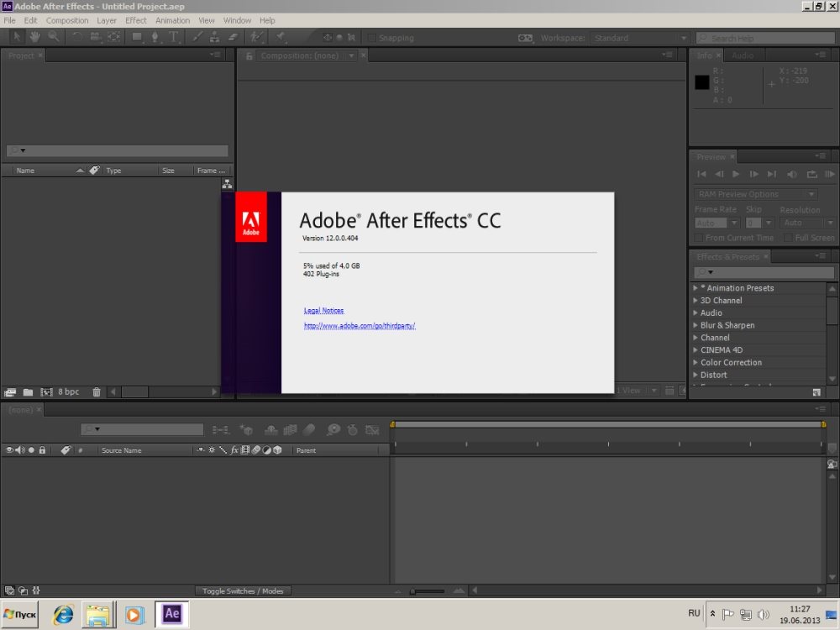Tick the Full Screen checkbox

point(788,238)
